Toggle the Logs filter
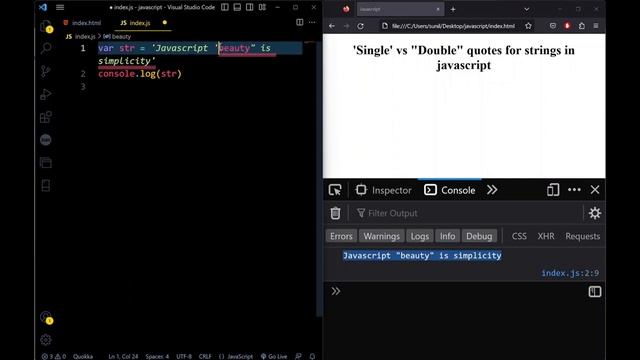The height and width of the screenshot is (360, 640). tap(420, 236)
